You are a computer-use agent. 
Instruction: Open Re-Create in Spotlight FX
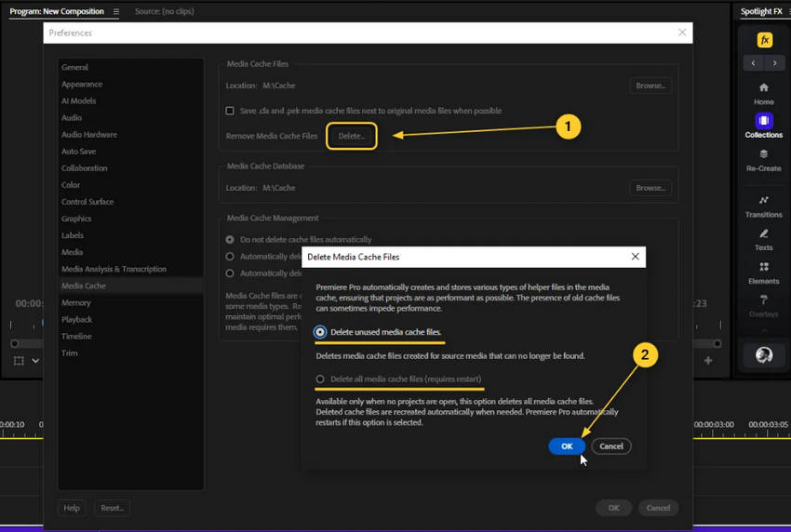[x=763, y=160]
